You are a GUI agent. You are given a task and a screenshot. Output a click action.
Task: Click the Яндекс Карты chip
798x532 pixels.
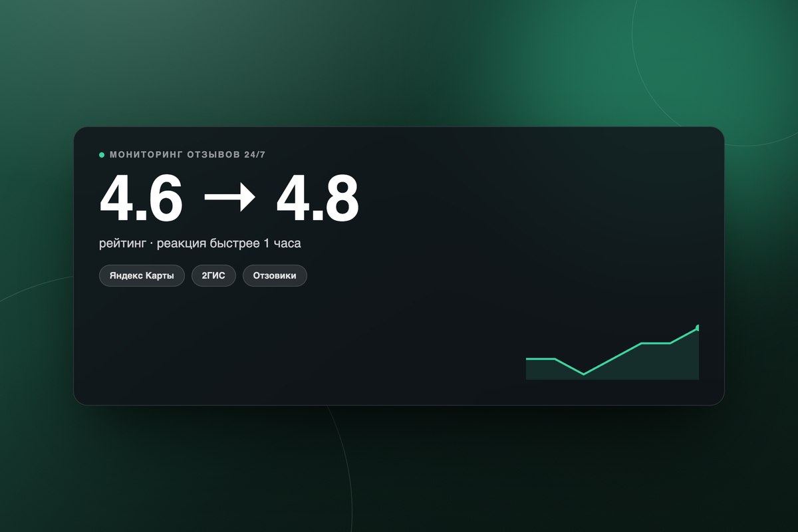tap(142, 275)
